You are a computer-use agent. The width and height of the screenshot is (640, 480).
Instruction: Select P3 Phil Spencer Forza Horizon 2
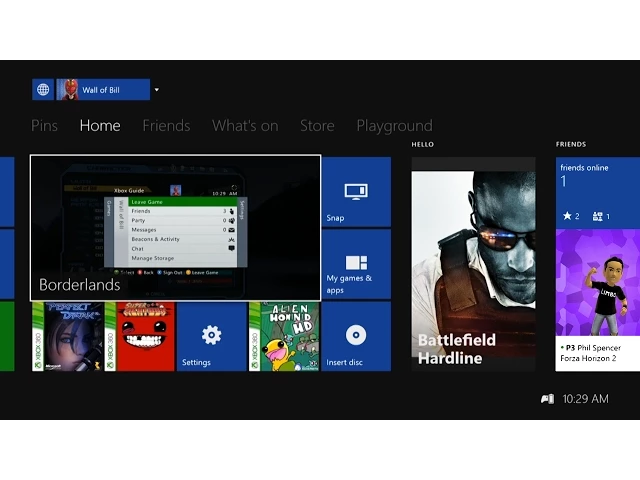click(x=598, y=353)
